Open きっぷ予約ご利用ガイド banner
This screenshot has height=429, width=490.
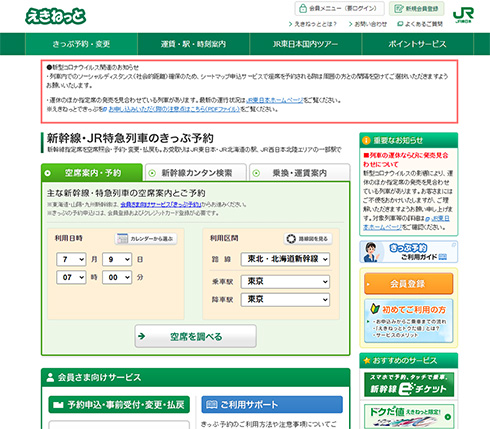point(409,252)
